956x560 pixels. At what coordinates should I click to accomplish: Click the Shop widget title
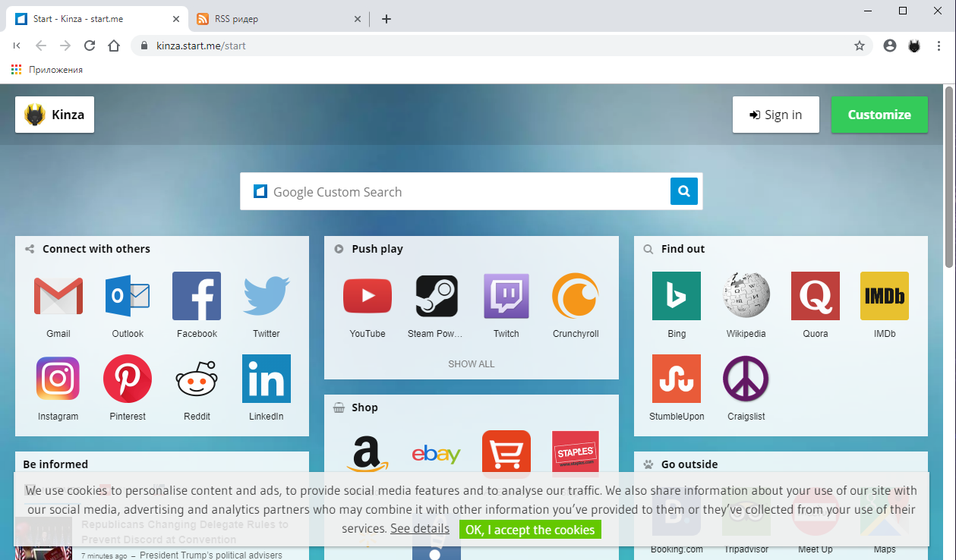(x=364, y=407)
